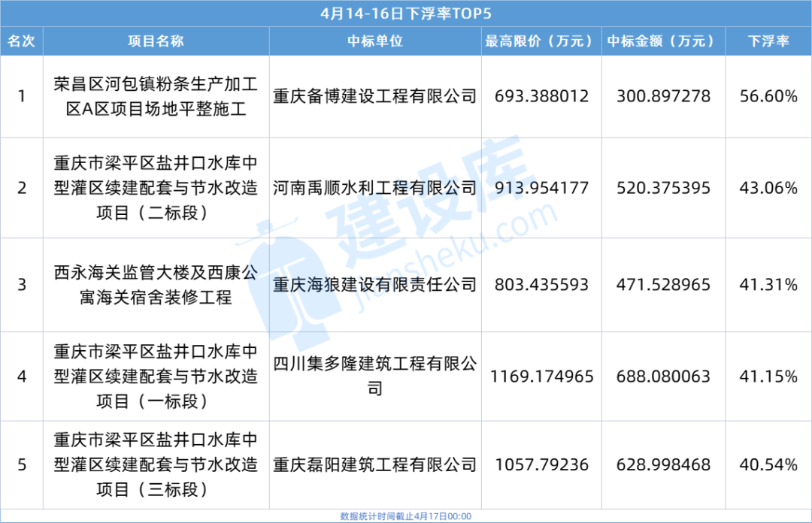Select the 名次 column header
This screenshot has width=812, height=523.
pos(21,41)
